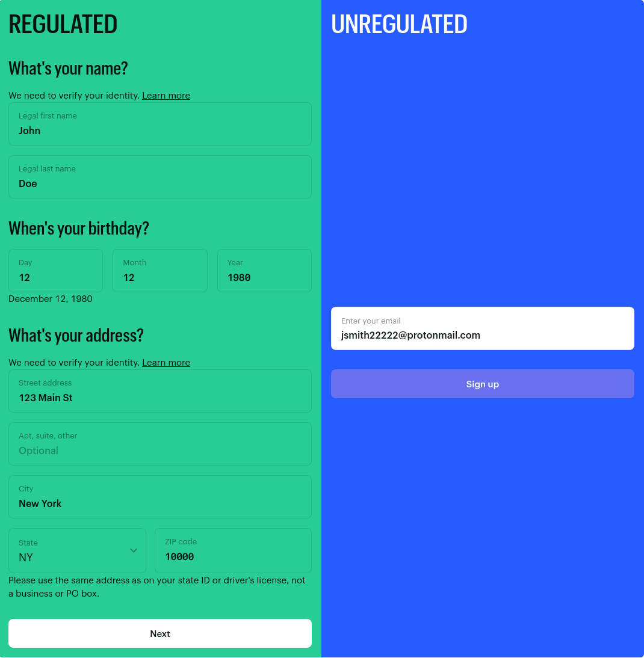Select the email field on the Unregulated side
The width and height of the screenshot is (644, 658).
pyautogui.click(x=482, y=328)
